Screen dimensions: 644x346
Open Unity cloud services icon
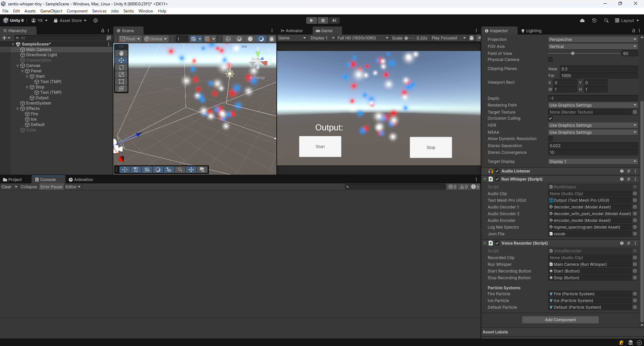coord(582,20)
